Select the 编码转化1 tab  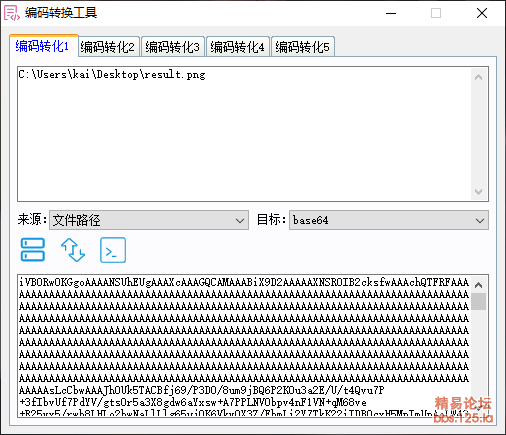[42, 46]
